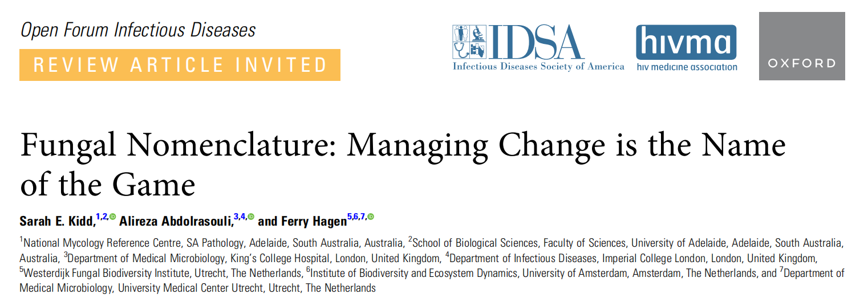Follow superscript 6 after Hagen's name
The height and width of the screenshot is (298, 868).
[x=355, y=217]
